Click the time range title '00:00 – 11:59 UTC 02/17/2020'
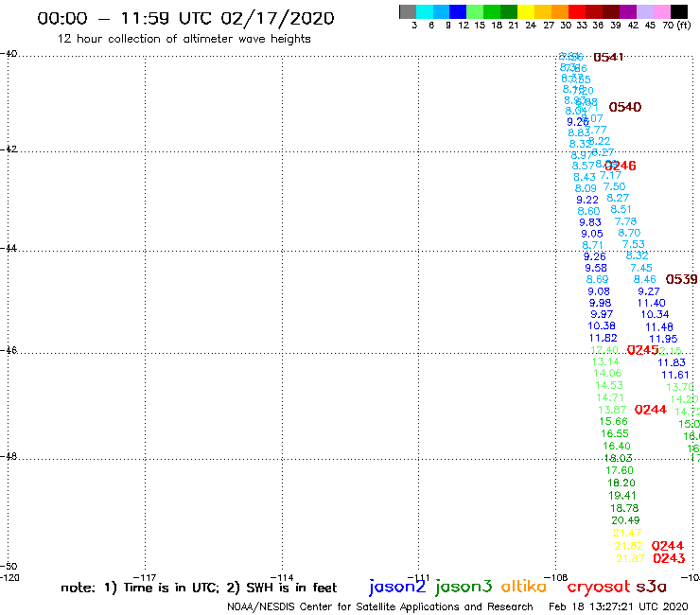Image resolution: width=700 pixels, height=615 pixels. pos(185,18)
